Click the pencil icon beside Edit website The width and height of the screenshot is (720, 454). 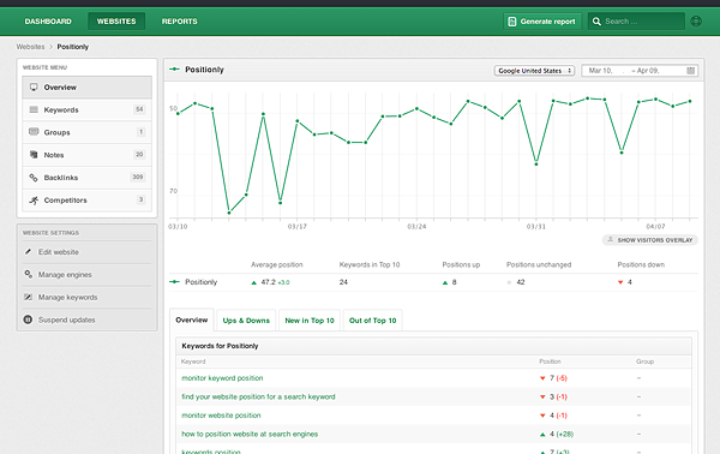pyautogui.click(x=28, y=252)
